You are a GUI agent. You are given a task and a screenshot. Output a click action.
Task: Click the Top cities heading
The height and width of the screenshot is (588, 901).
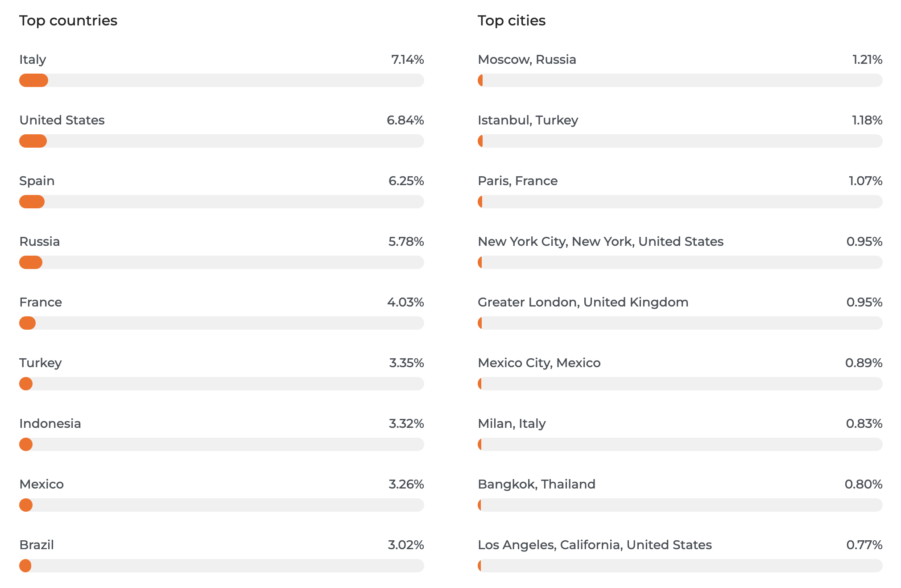pyautogui.click(x=512, y=21)
